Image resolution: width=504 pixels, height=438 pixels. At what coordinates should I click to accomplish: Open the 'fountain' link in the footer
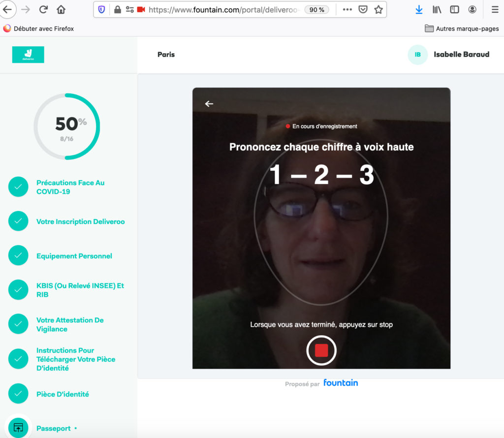pos(341,383)
